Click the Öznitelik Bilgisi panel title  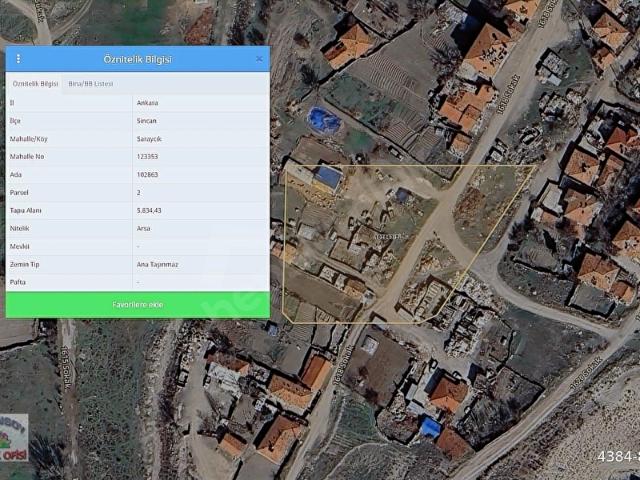point(138,59)
